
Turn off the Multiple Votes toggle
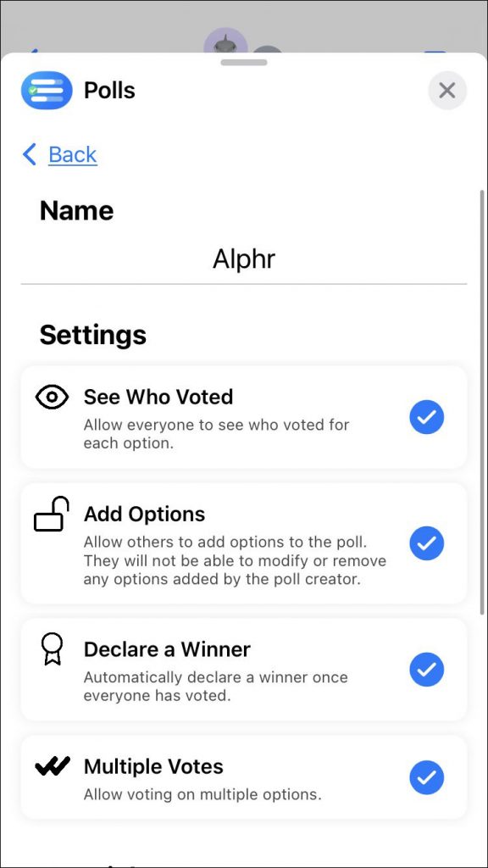coord(427,777)
